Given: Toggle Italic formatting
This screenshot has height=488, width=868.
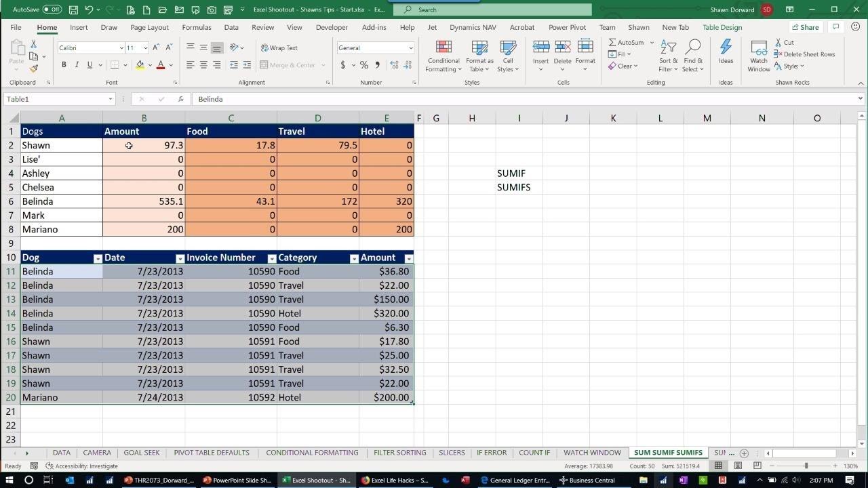Looking at the screenshot, I should (77, 65).
